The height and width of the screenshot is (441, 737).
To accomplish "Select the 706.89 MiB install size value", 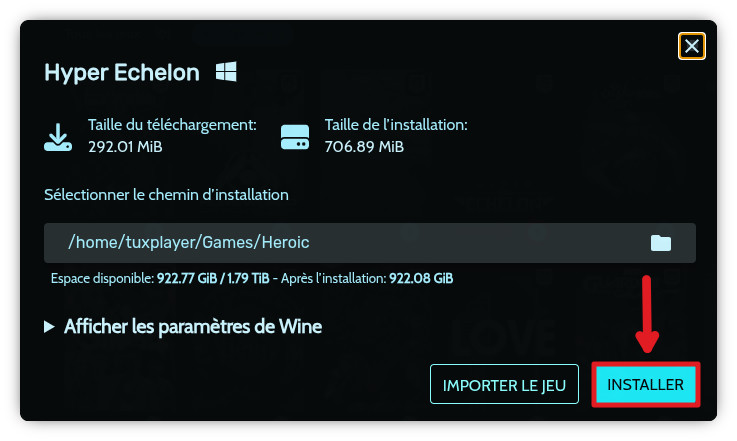I will (364, 147).
